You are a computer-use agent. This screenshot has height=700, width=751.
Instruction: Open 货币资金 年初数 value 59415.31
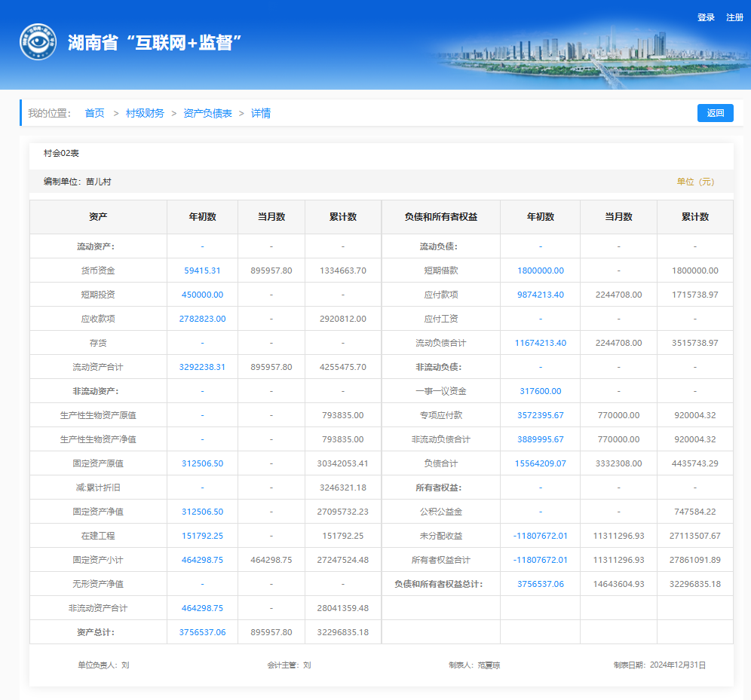tap(202, 271)
